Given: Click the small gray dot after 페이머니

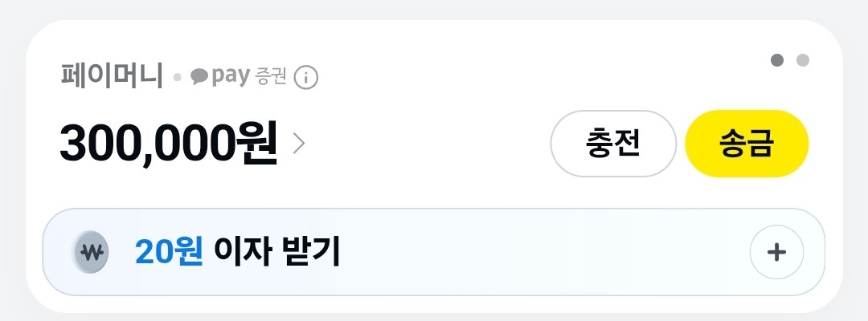Looking at the screenshot, I should [178, 79].
